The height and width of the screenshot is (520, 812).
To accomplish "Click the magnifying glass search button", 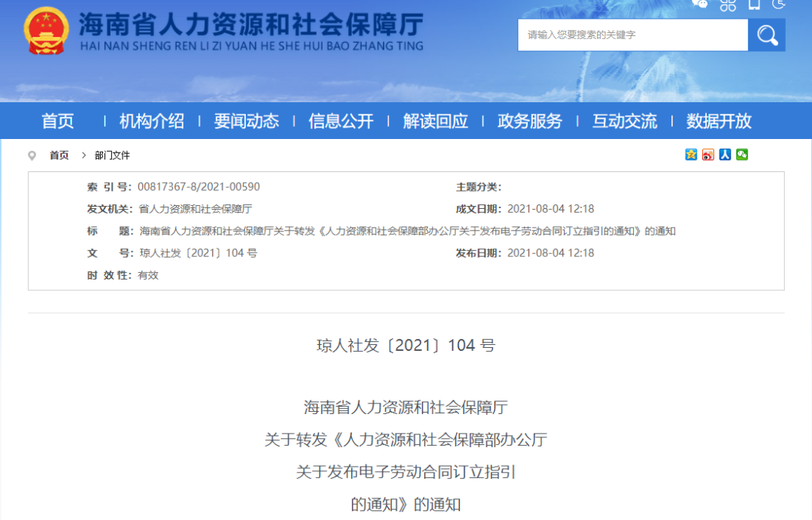I will (766, 35).
